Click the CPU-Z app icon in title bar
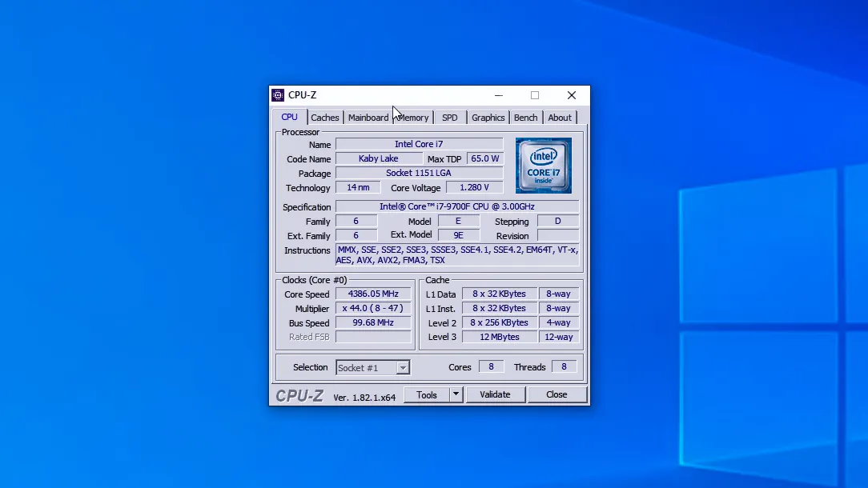Screen dimensions: 868x488 coord(278,95)
